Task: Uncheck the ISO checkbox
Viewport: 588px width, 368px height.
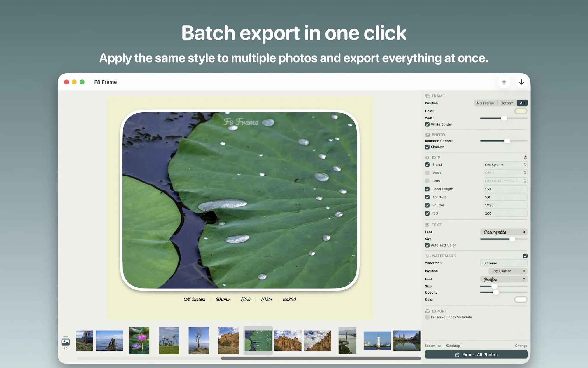Action: (427, 213)
